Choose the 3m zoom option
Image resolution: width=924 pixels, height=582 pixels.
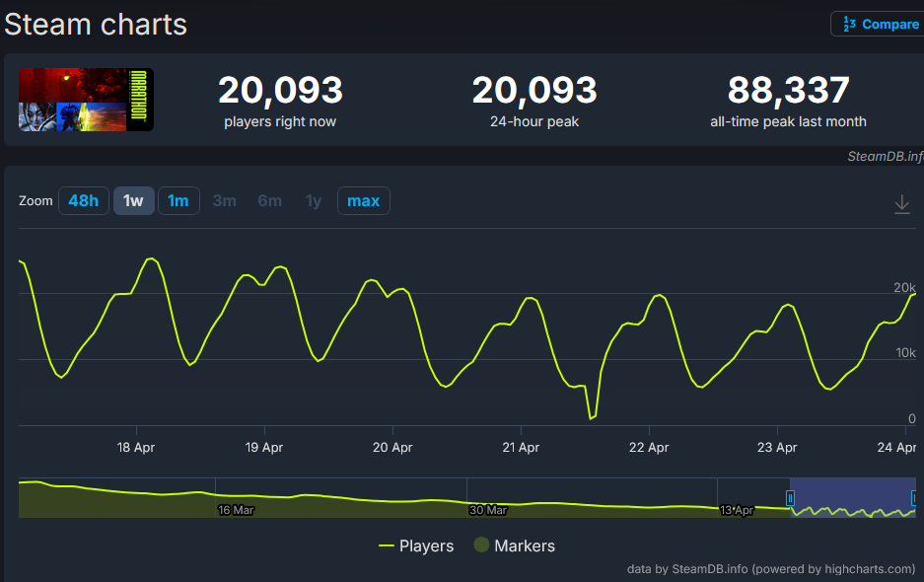[x=224, y=201]
